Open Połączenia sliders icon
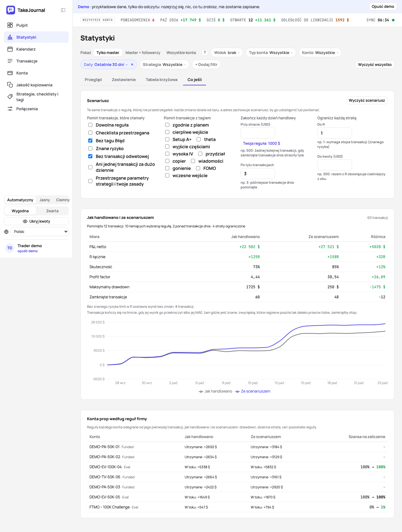 point(10,109)
